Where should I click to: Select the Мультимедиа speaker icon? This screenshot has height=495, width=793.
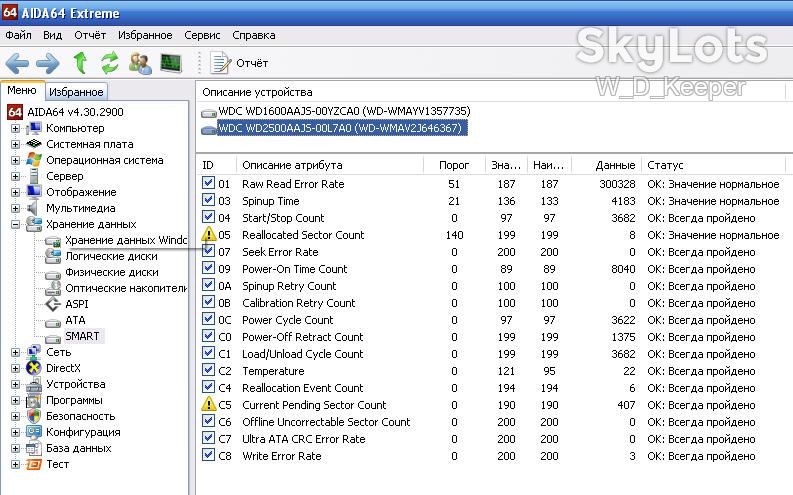(x=33, y=208)
